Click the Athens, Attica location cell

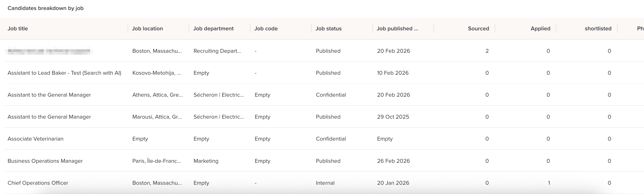157,95
